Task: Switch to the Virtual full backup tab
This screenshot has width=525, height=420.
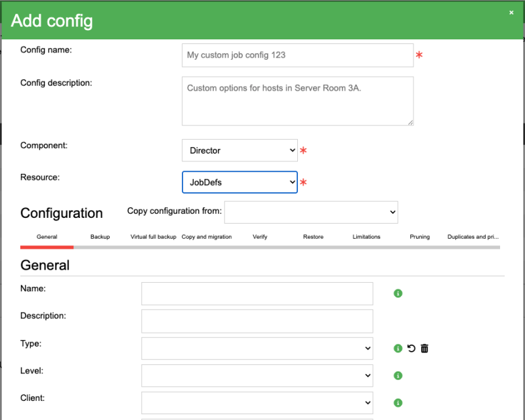Action: tap(154, 237)
